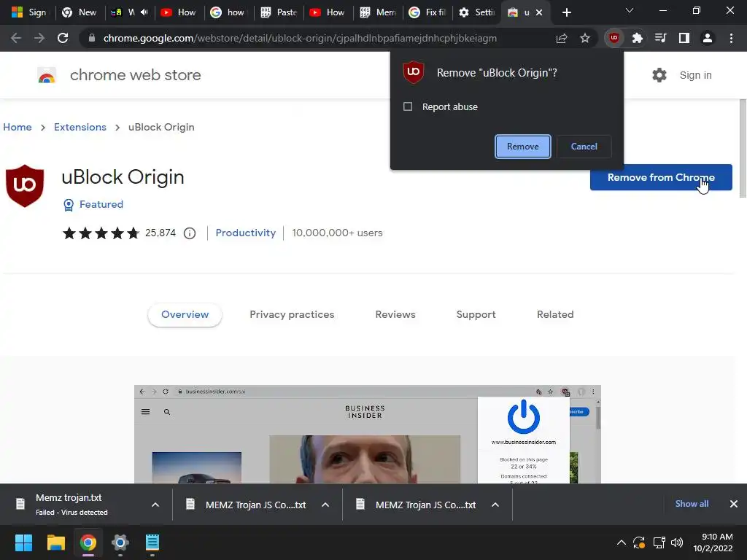The image size is (747, 560).
Task: Switch to the Settings browser tab
Action: 477,12
